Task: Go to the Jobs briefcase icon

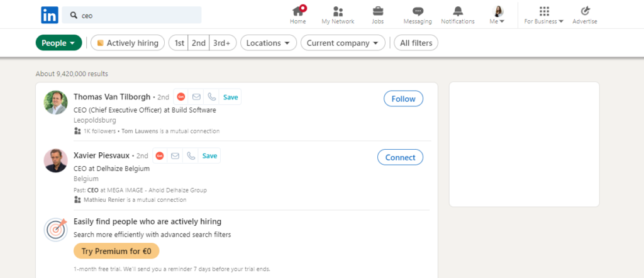Action: pos(378,11)
